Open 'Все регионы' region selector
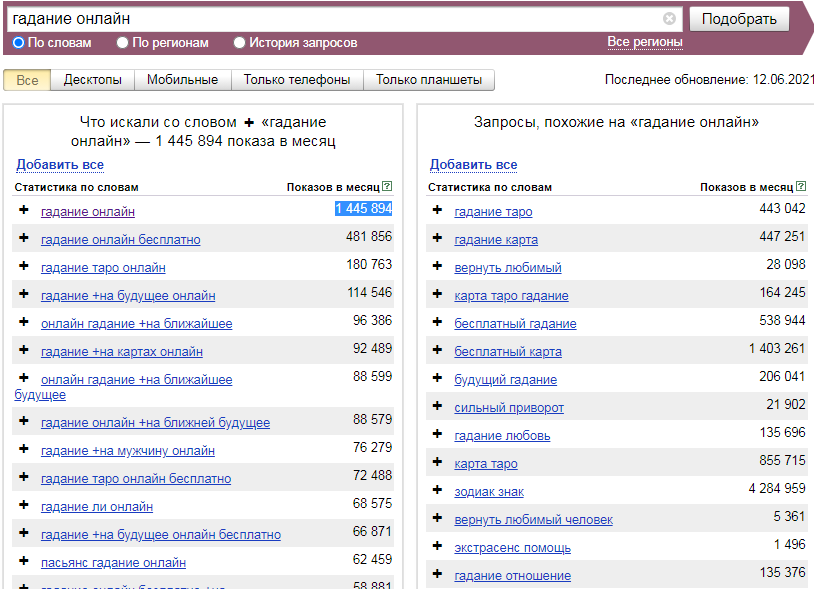The width and height of the screenshot is (814, 589). pyautogui.click(x=645, y=42)
